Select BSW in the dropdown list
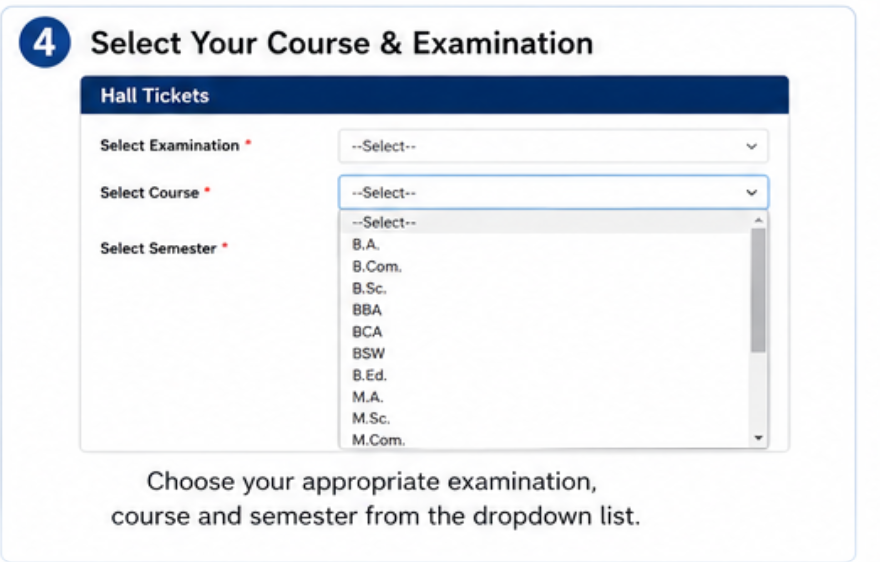880x562 pixels. [546, 353]
